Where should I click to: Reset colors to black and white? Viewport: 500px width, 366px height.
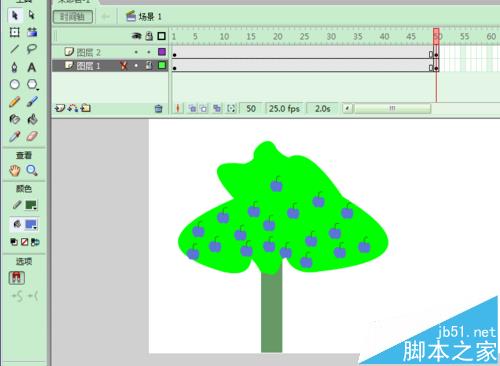click(14, 242)
